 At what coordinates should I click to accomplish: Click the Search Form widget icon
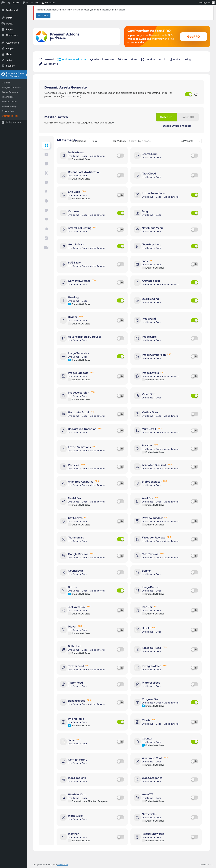[137, 156]
